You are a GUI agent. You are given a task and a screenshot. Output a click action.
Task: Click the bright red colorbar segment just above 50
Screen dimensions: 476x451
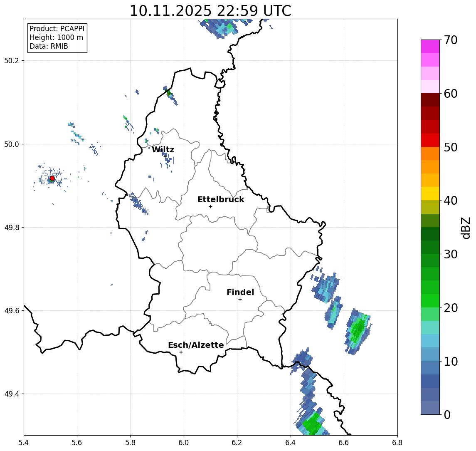[430, 140]
